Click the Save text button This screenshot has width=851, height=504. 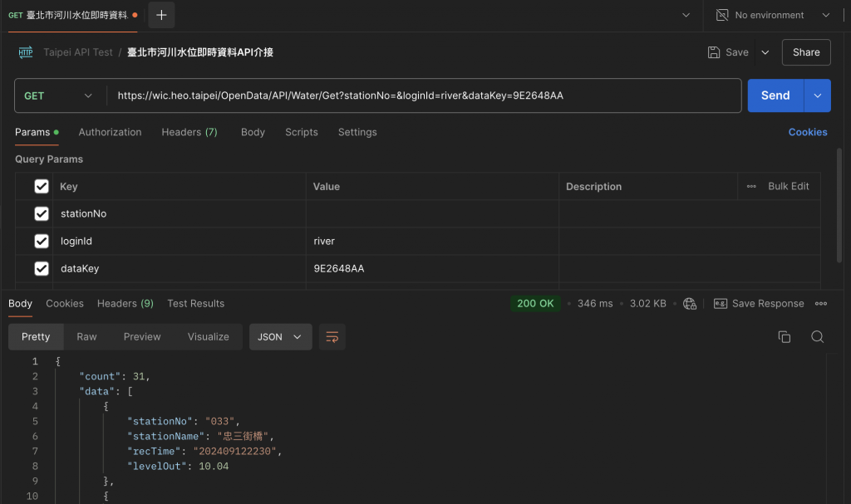[737, 52]
